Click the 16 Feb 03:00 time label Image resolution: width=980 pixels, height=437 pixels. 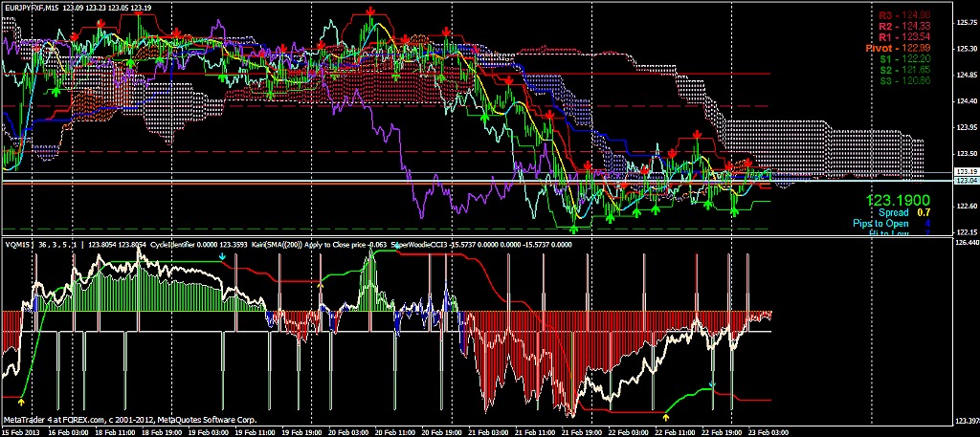(x=70, y=432)
